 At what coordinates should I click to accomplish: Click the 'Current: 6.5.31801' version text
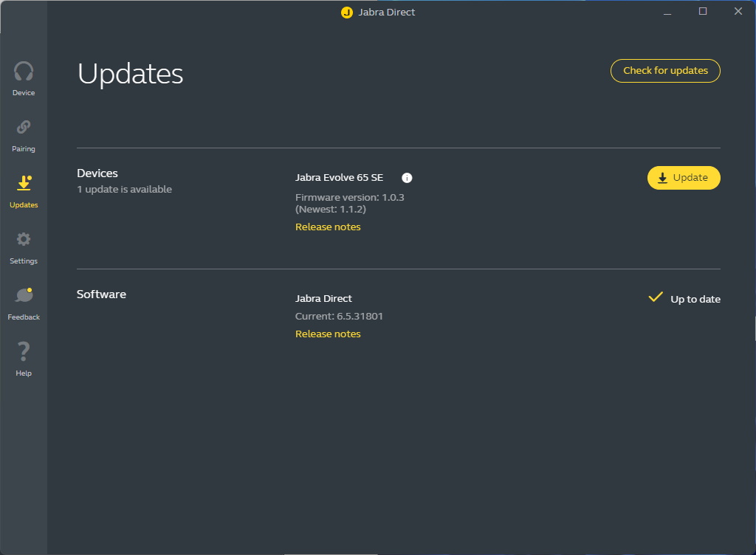click(x=339, y=316)
